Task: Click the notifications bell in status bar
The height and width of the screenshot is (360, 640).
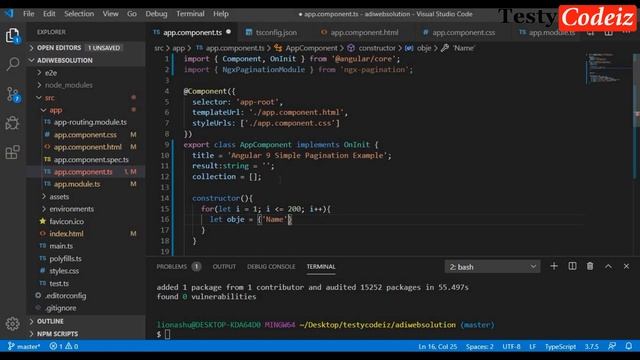Action: 629,346
